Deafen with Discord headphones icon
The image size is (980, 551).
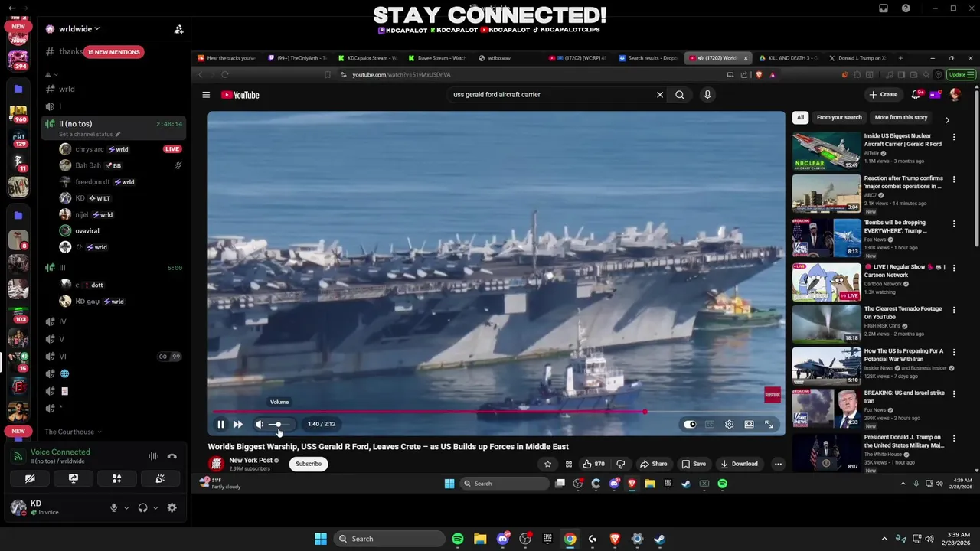coord(142,507)
